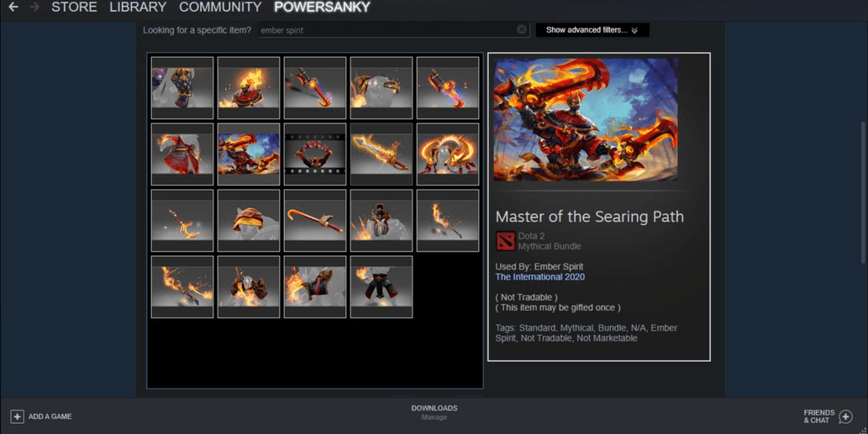The image size is (868, 434).
Task: Select the film-strip framed taunt item
Action: [x=315, y=154]
